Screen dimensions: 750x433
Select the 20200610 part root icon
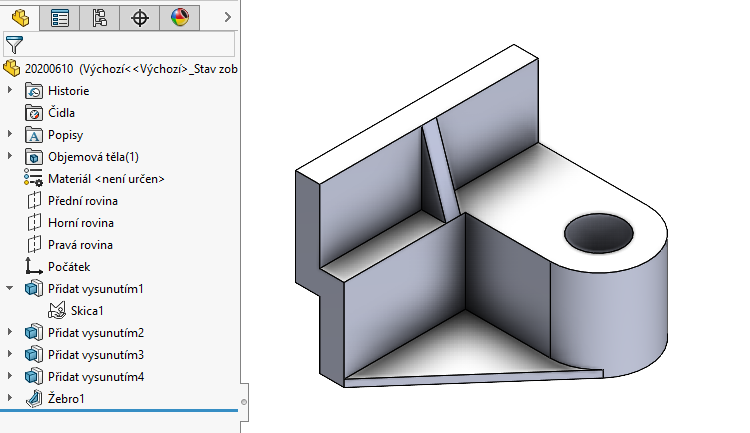pos(11,68)
